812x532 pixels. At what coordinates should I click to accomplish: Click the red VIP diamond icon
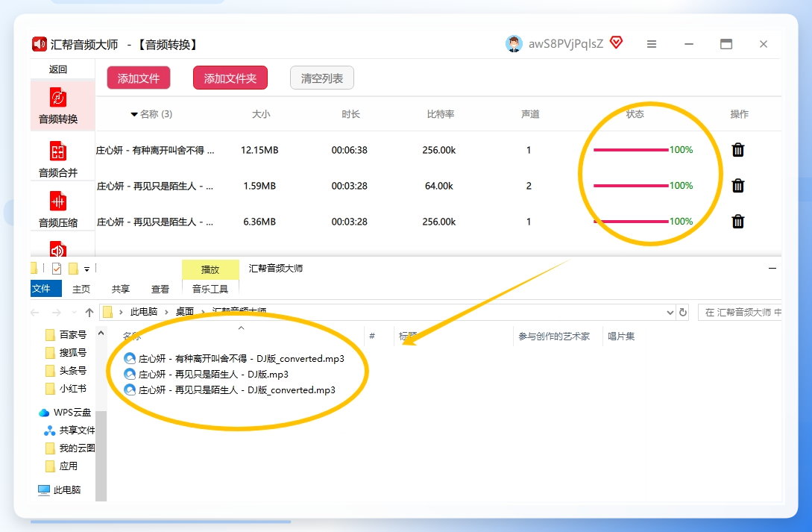tap(616, 43)
